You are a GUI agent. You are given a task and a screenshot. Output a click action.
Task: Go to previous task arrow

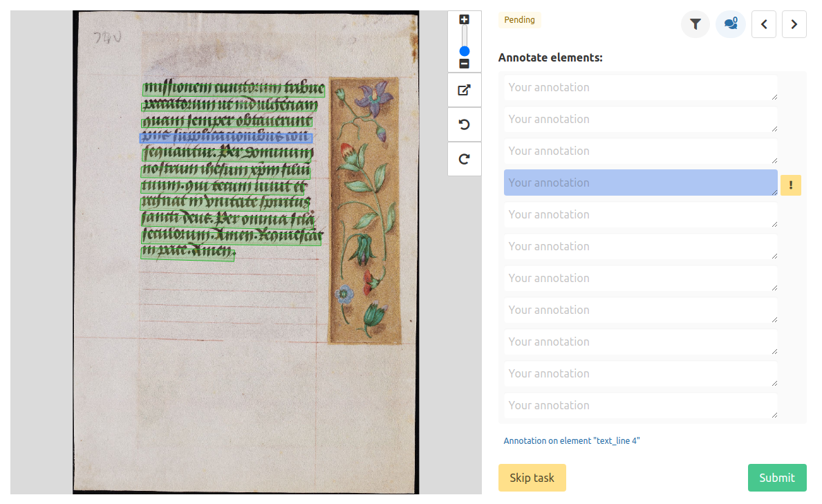pyautogui.click(x=764, y=24)
